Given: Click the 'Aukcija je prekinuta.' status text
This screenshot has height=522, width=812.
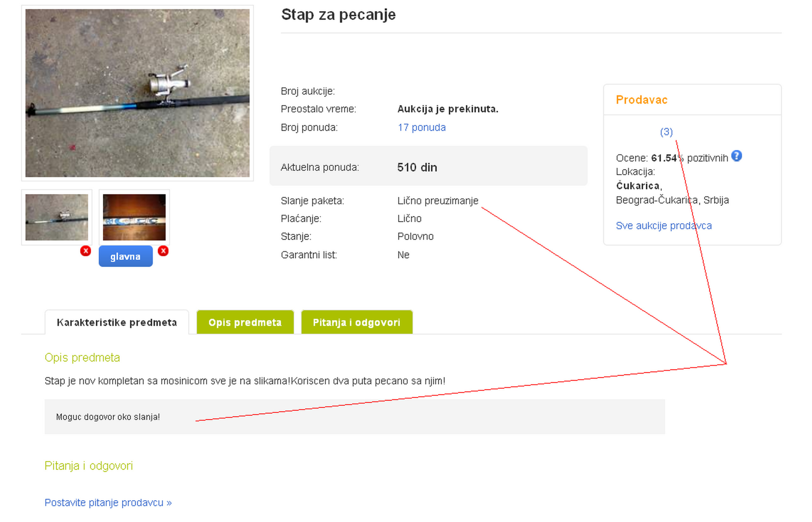Looking at the screenshot, I should tap(448, 109).
